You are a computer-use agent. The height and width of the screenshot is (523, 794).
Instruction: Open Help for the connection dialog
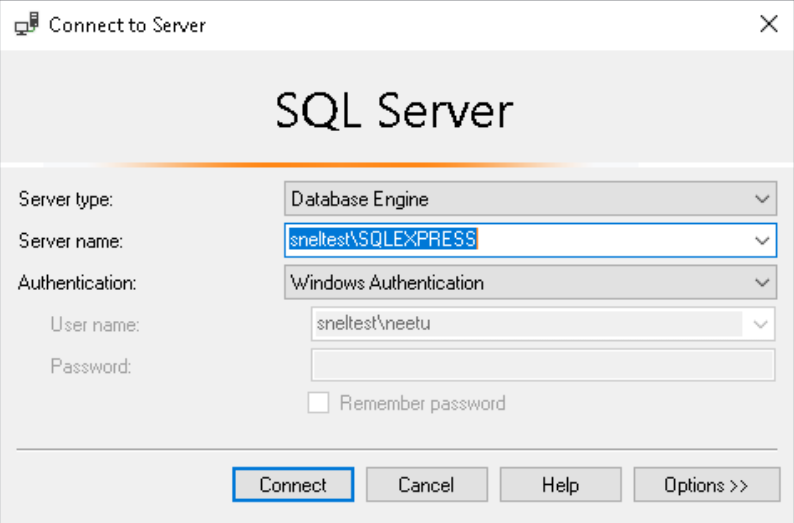(560, 485)
